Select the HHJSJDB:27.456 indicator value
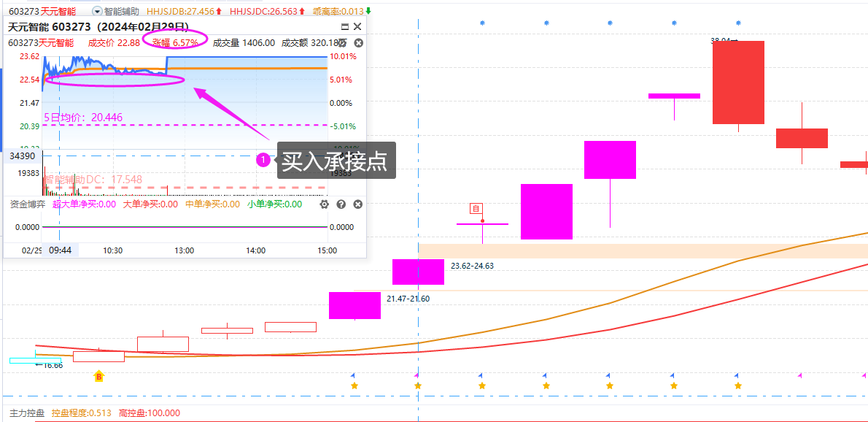Image resolution: width=868 pixels, height=422 pixels. [181, 10]
